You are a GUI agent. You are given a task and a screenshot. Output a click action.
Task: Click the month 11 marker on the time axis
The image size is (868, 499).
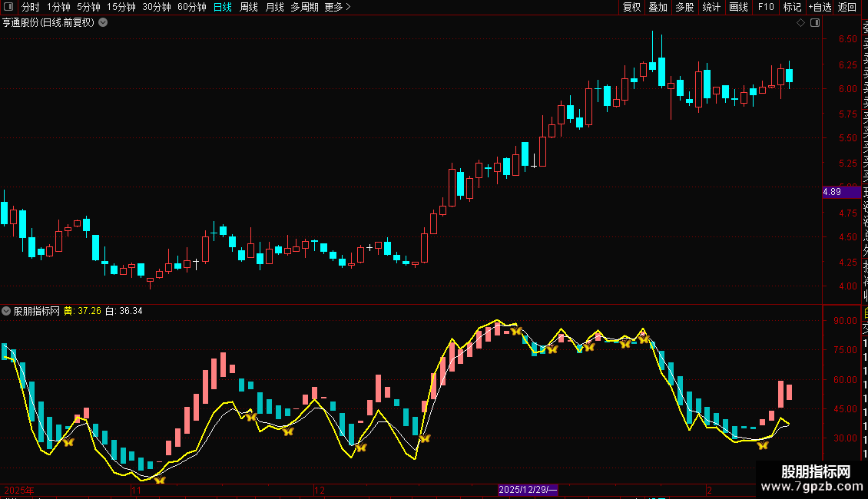136,490
